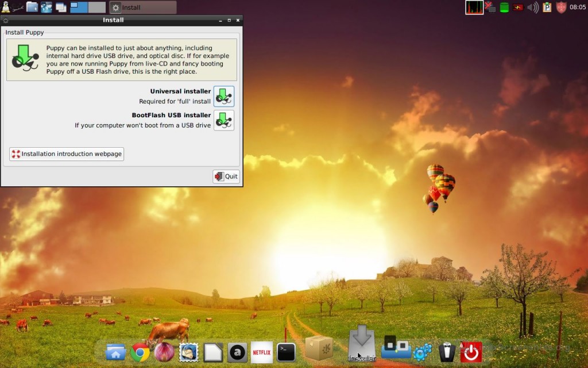588x368 pixels.
Task: Open the home folder in dock
Action: click(x=115, y=352)
